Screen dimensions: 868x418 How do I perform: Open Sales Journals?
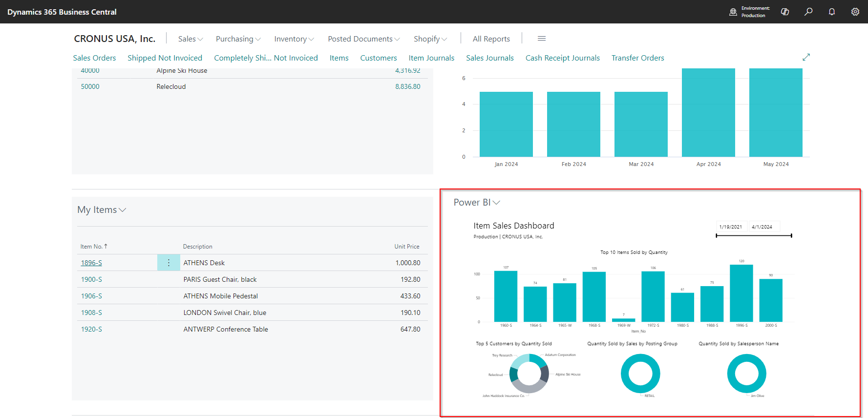click(x=490, y=58)
